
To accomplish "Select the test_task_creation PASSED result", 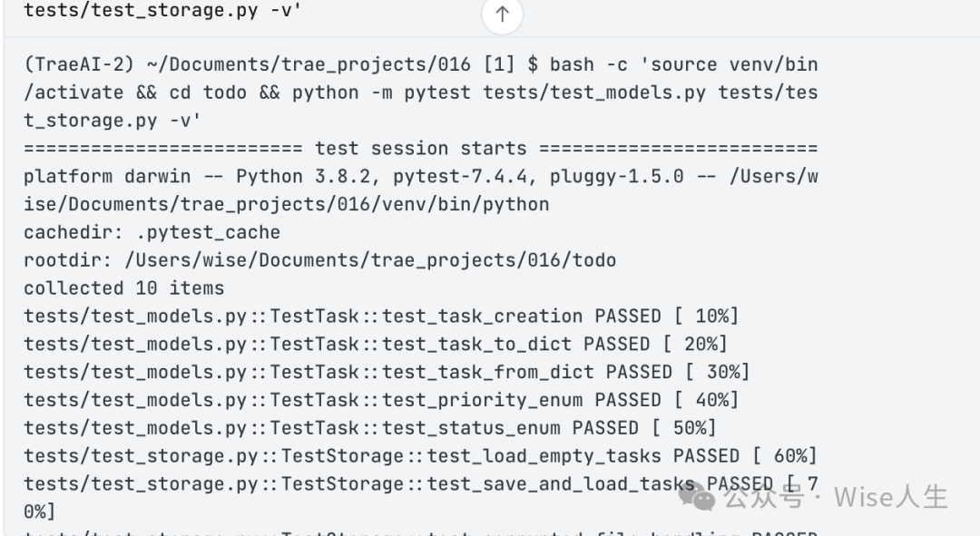I will 381,317.
